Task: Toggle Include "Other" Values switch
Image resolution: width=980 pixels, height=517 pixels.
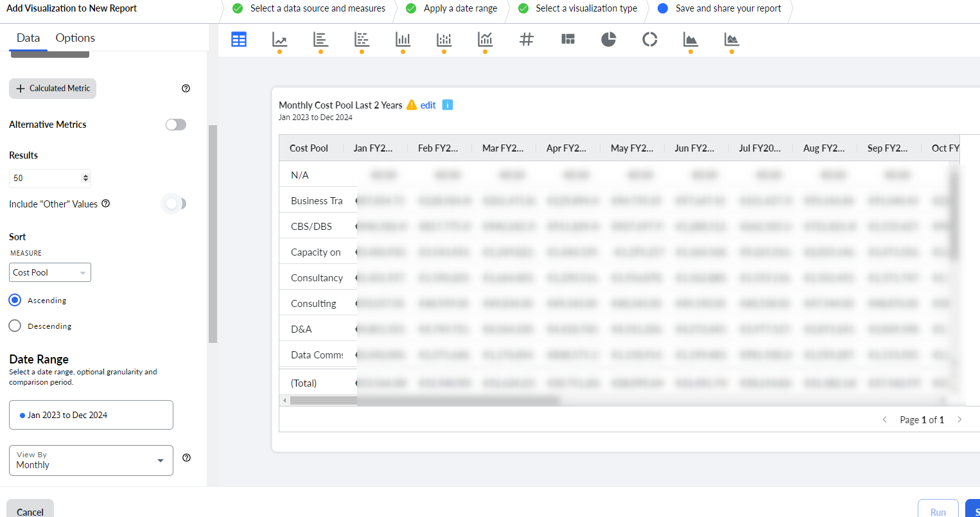Action: point(175,204)
